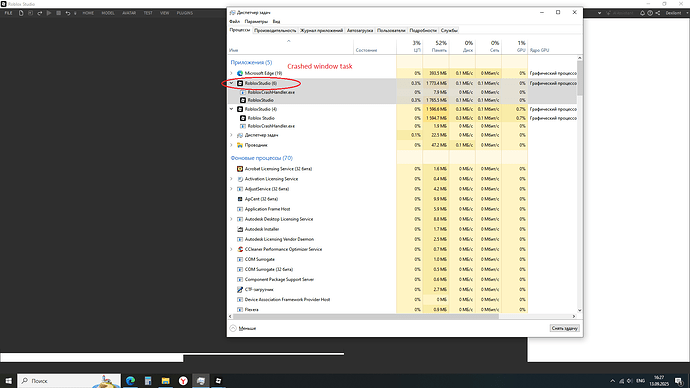Open the Windows Start button
Image resolution: width=690 pixels, height=388 pixels.
[8, 381]
